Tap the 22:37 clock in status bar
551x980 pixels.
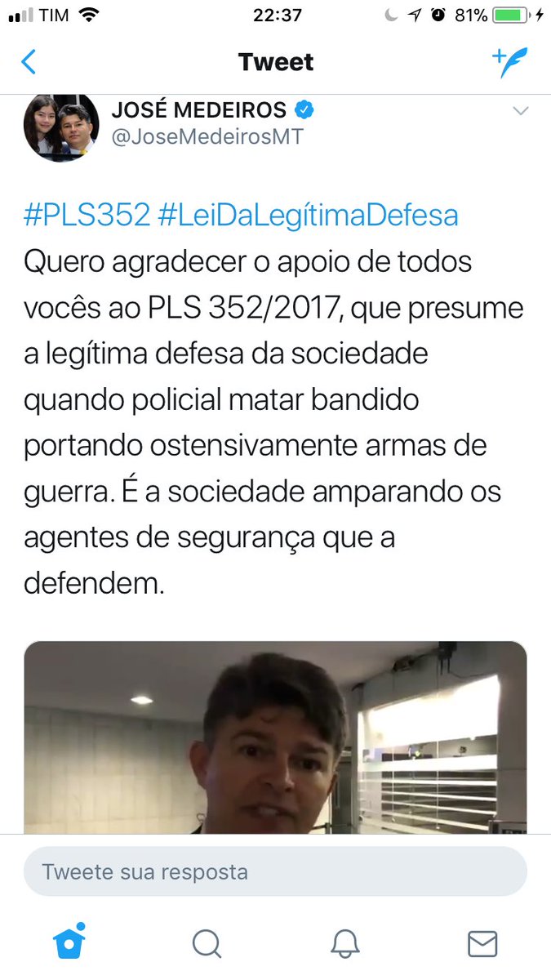click(278, 15)
